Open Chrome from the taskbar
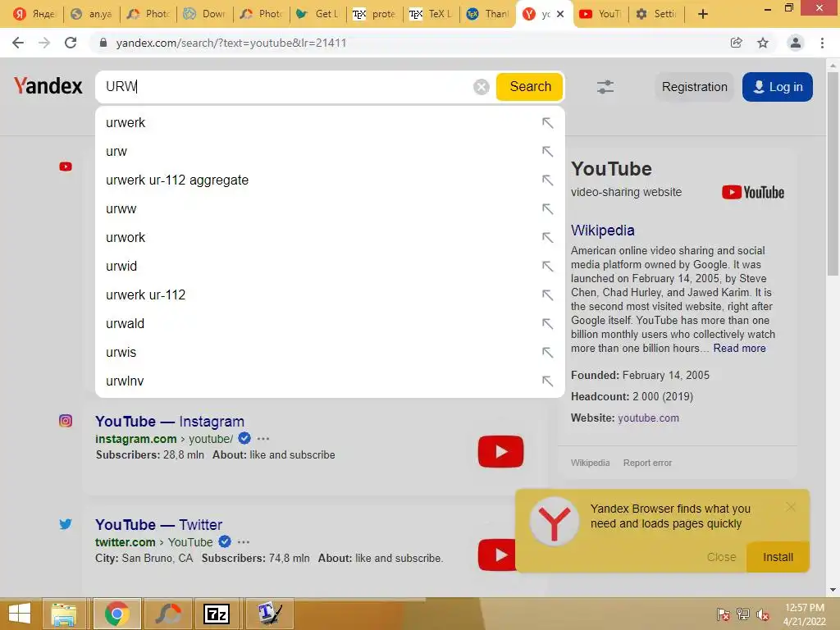This screenshot has height=630, width=840. [x=117, y=614]
